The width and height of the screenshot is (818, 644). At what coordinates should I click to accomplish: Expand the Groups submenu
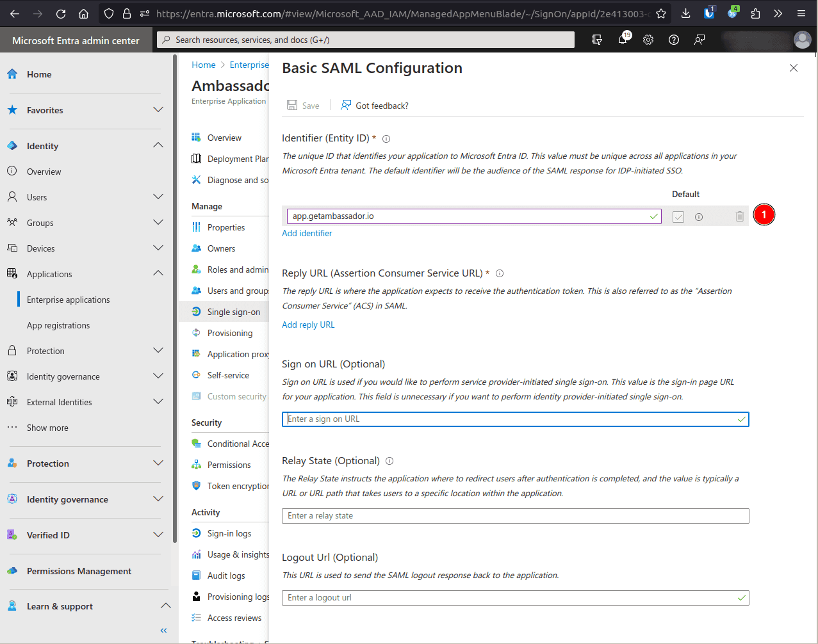tap(158, 223)
